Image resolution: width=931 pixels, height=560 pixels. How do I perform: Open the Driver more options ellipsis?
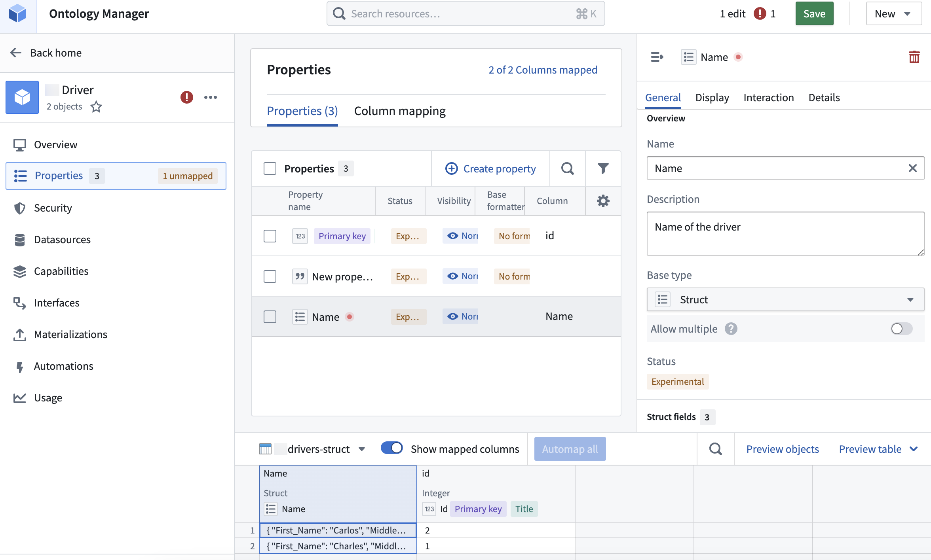tap(211, 97)
